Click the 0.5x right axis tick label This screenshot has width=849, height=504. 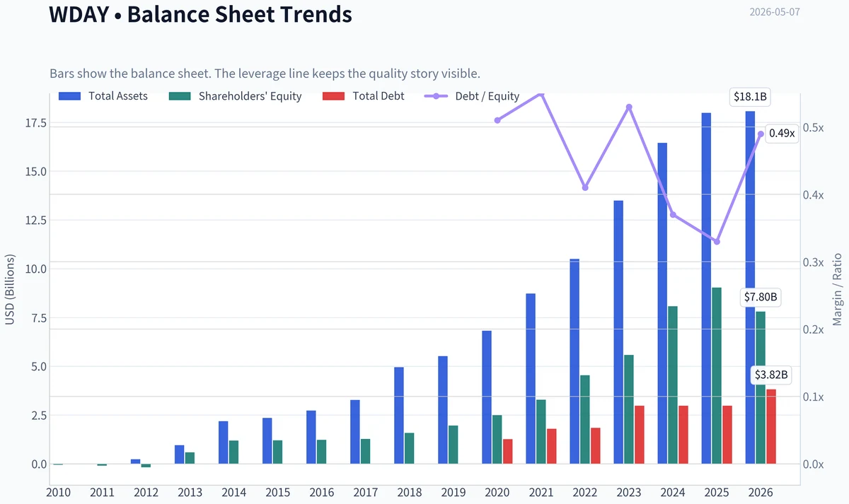pyautogui.click(x=814, y=127)
